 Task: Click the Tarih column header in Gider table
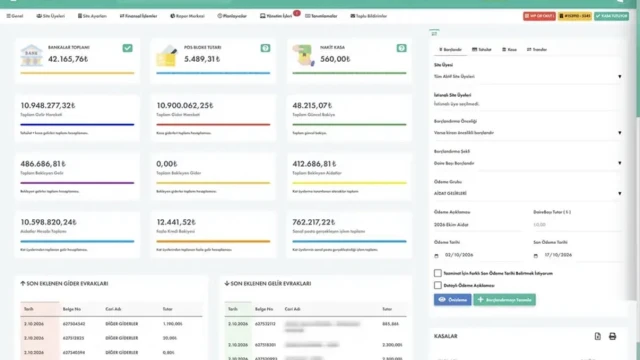[29, 309]
